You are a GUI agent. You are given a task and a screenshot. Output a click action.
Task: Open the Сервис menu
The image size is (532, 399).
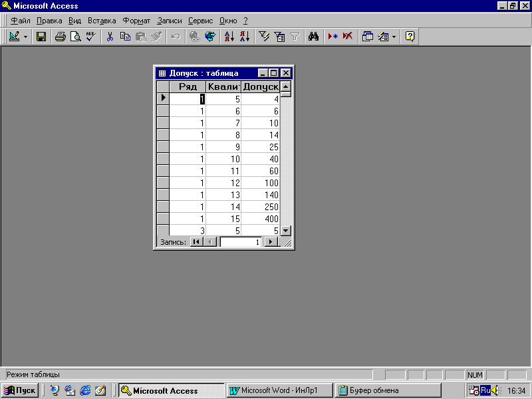(x=201, y=21)
